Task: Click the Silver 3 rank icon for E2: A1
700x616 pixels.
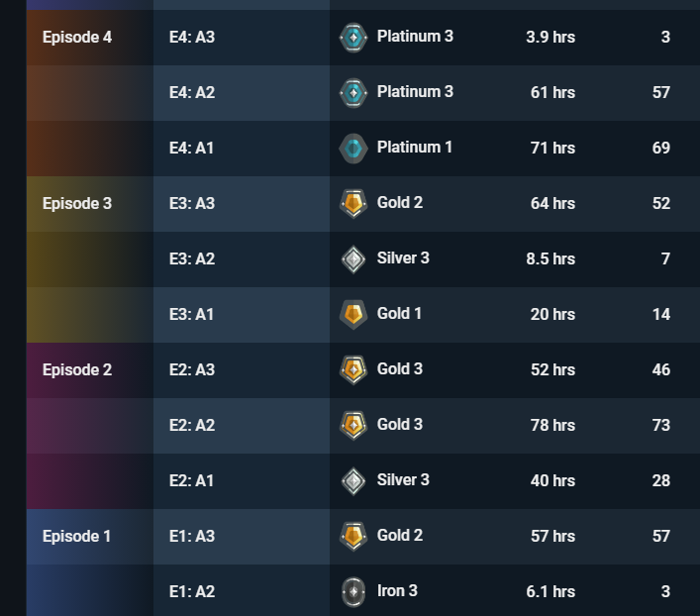Action: point(353,481)
